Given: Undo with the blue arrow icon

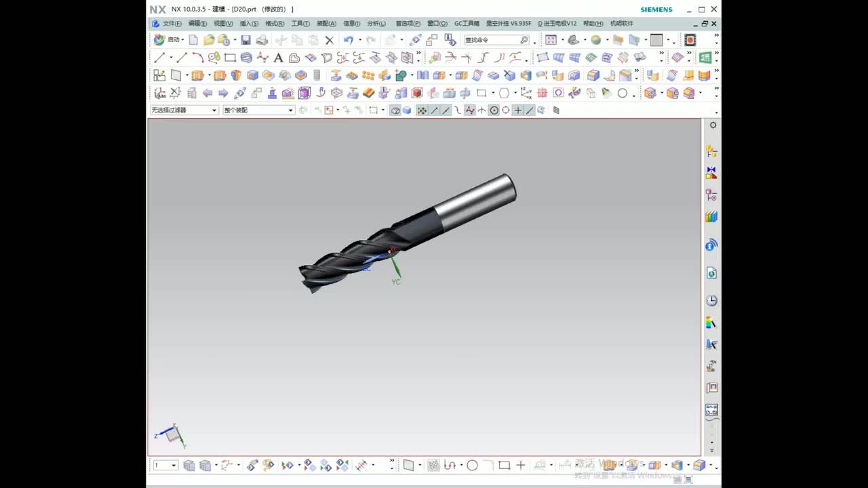Looking at the screenshot, I should click(x=348, y=40).
